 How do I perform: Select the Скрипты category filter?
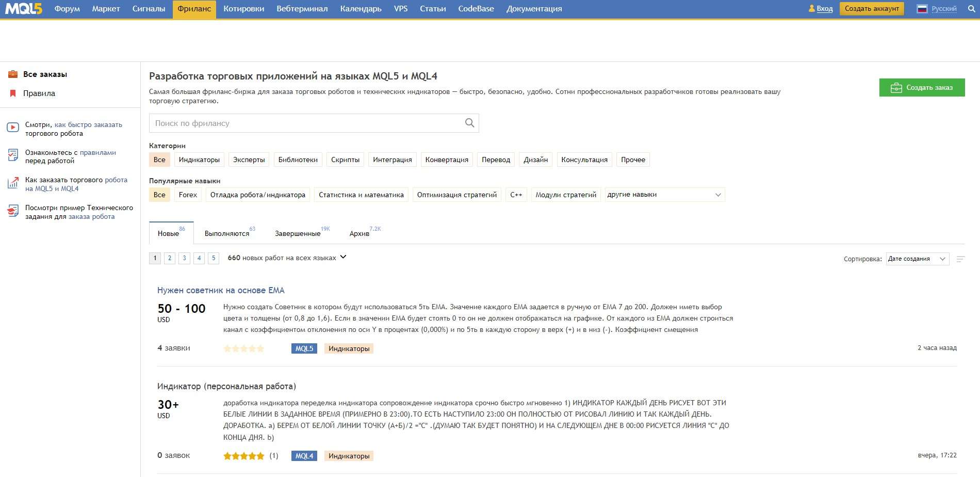345,160
